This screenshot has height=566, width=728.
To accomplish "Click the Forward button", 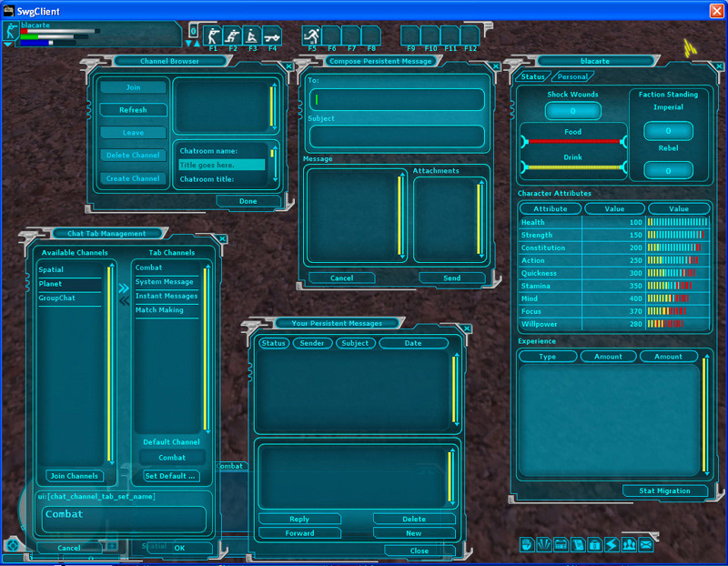I will click(x=299, y=533).
